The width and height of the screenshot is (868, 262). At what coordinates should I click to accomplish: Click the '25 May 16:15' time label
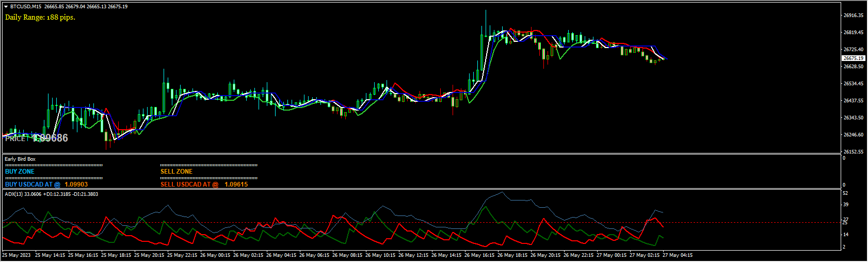pyautogui.click(x=83, y=255)
